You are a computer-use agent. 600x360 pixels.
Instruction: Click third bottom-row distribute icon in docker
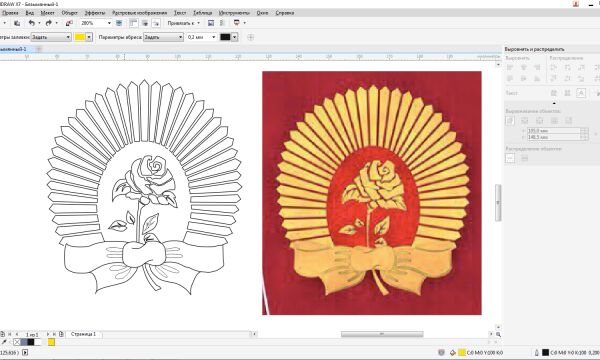[582, 79]
